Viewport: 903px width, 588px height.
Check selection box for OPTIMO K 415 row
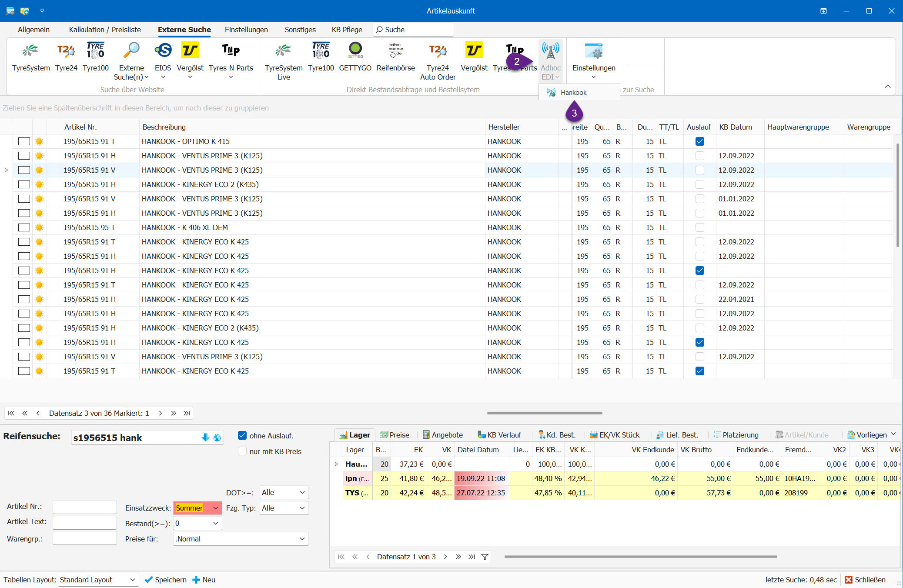point(24,141)
